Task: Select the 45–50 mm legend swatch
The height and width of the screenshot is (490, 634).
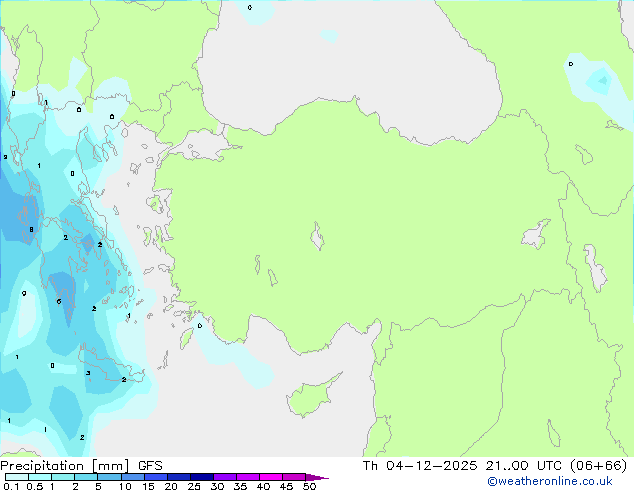Action: click(294, 477)
